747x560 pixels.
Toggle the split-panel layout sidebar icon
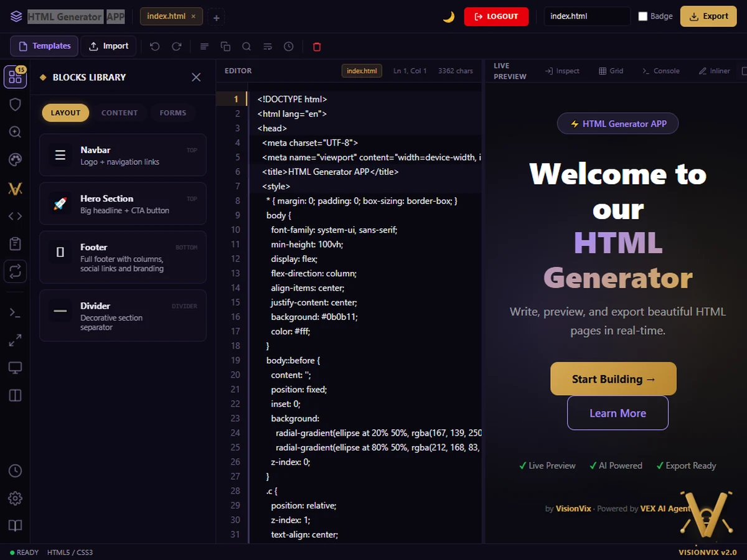tap(15, 395)
